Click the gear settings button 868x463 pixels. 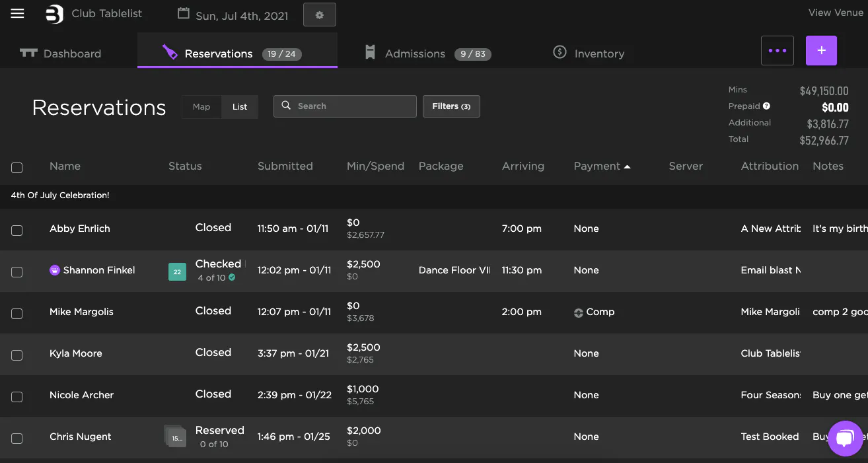pos(319,15)
